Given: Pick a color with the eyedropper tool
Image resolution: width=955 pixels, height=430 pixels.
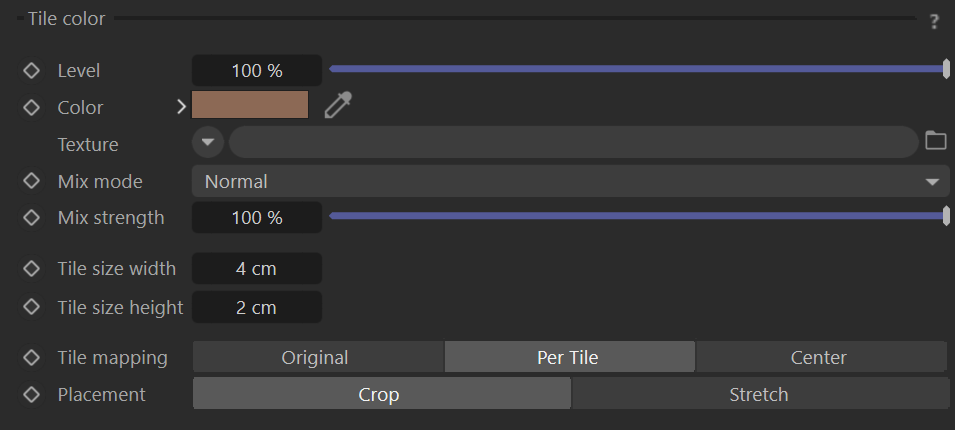Looking at the screenshot, I should tap(338, 105).
